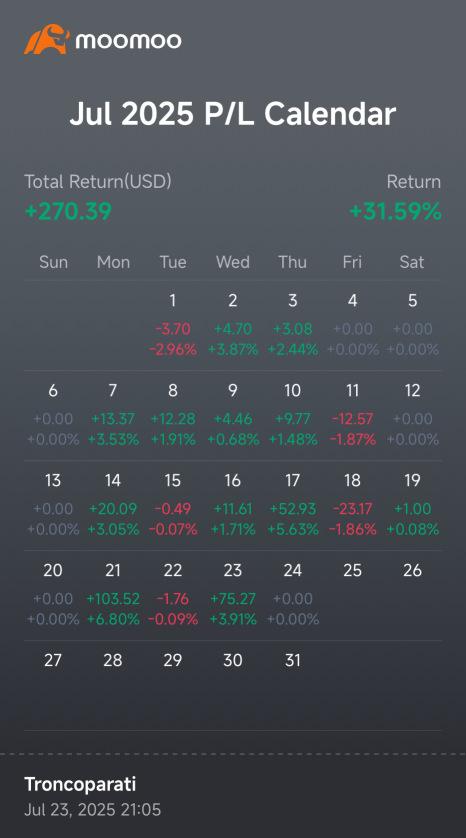
Task: Select July 22 with -1.76 loss
Action: click(x=173, y=595)
